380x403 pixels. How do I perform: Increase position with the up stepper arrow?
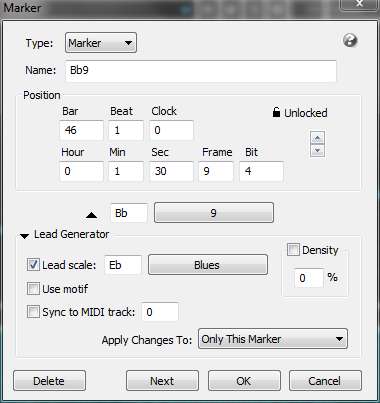point(317,138)
